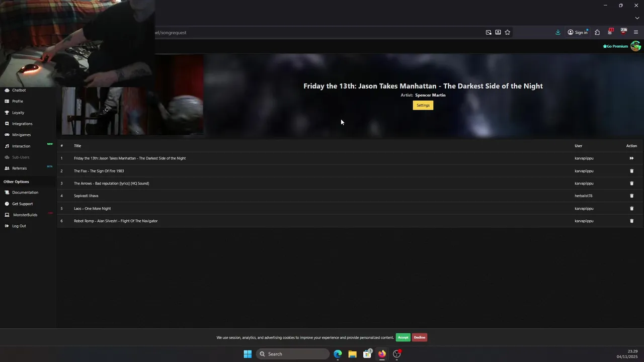Delete the Sopivasti lihava song request

coord(632,196)
